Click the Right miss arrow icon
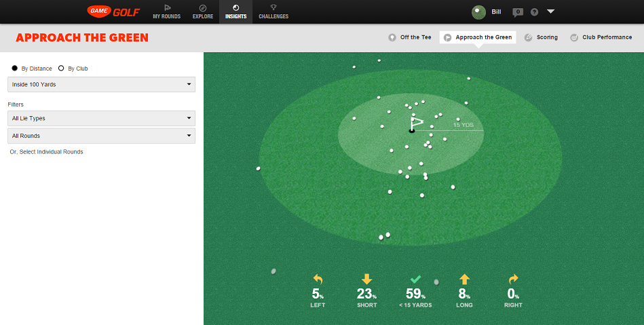Viewport: 644px width, 325px height. click(x=513, y=279)
